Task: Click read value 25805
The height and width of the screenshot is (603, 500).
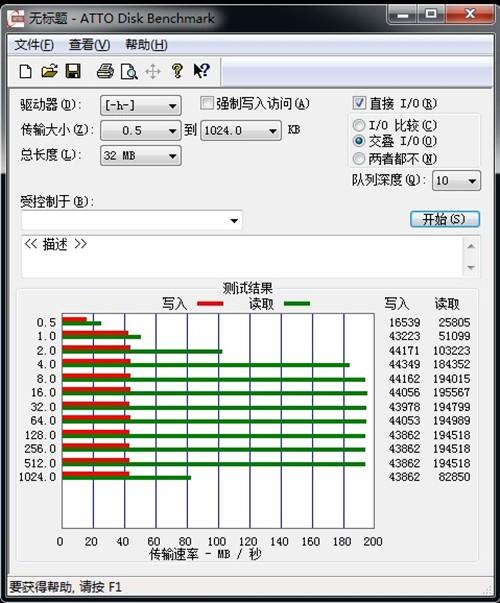Action: [x=454, y=322]
